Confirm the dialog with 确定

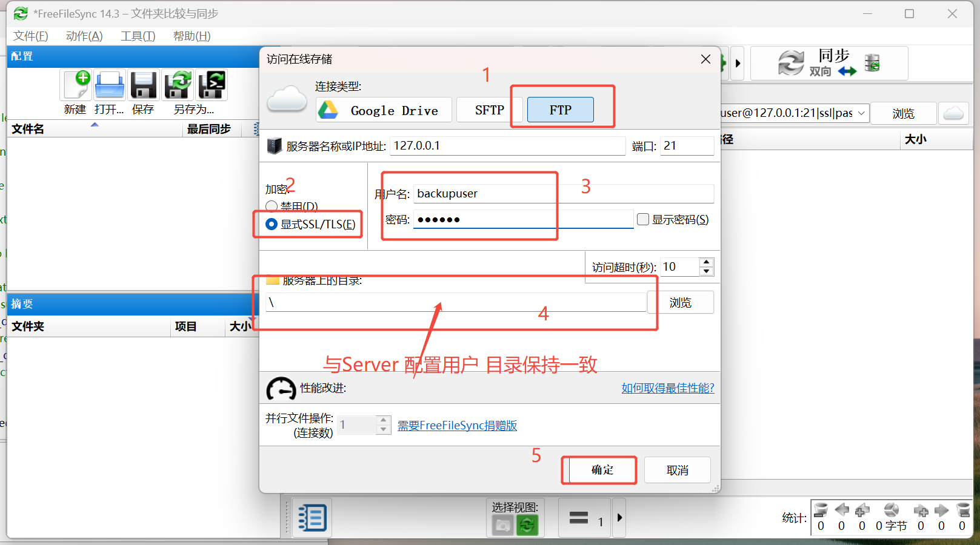click(x=602, y=470)
